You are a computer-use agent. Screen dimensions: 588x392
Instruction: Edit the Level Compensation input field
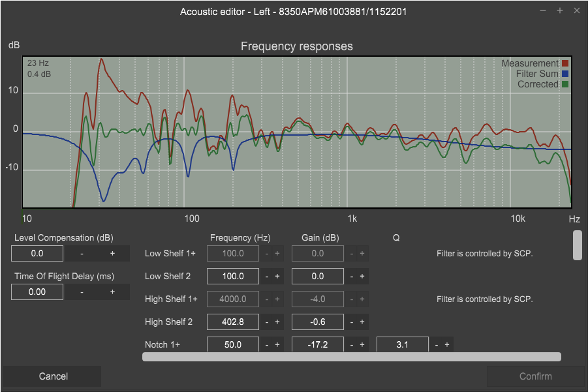coord(37,254)
